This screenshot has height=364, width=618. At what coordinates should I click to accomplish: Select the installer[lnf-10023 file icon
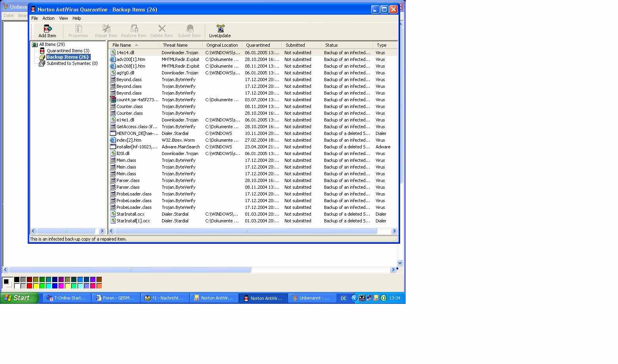(x=113, y=146)
